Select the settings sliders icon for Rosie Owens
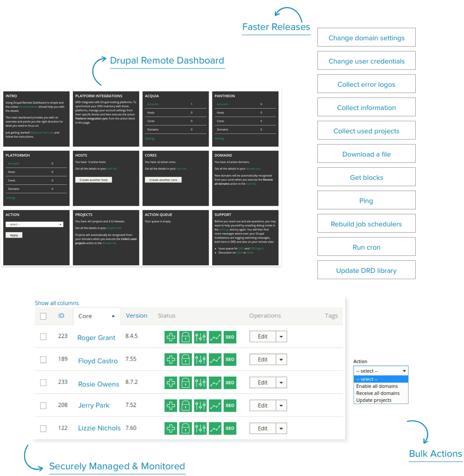The height and width of the screenshot is (476, 464). pos(200,382)
